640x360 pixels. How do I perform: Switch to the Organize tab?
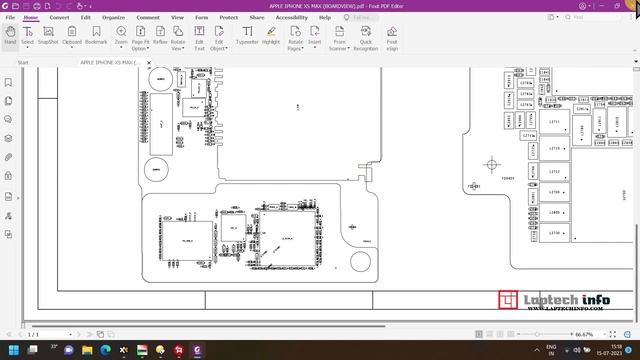(113, 18)
